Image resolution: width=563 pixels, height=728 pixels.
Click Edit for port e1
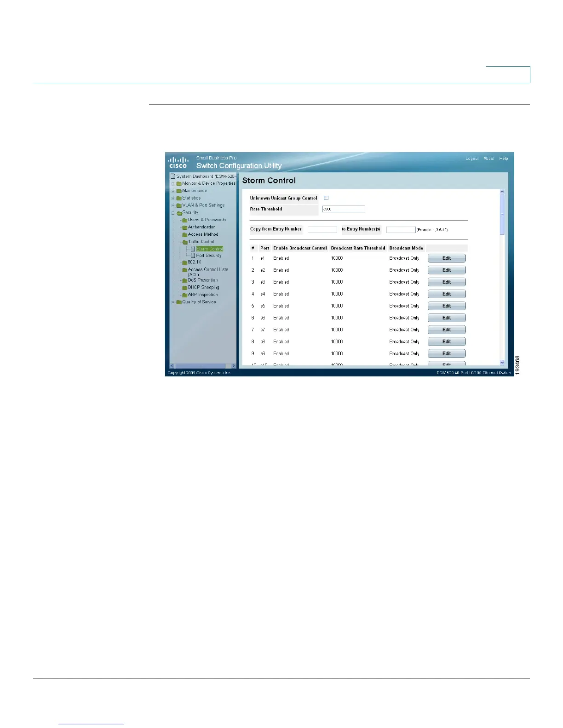[447, 258]
